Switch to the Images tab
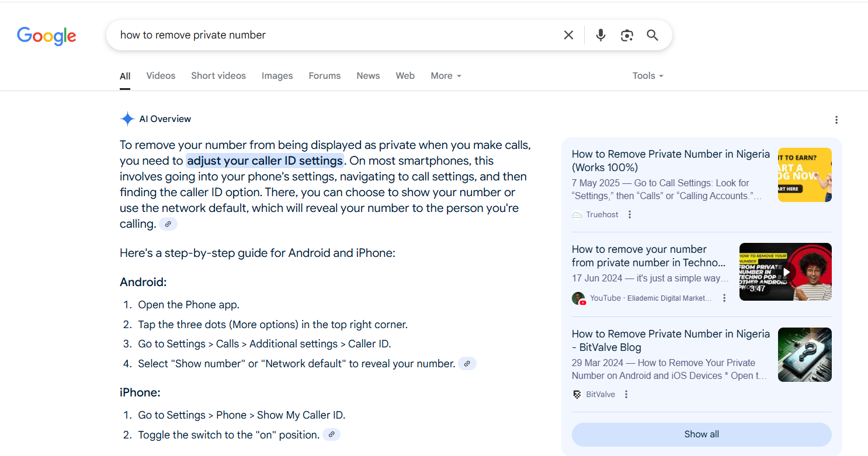The height and width of the screenshot is (456, 868). click(277, 75)
